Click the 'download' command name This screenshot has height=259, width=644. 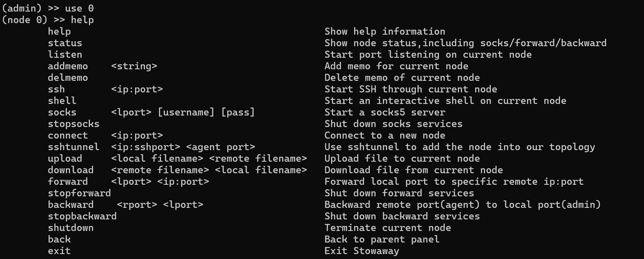click(71, 170)
